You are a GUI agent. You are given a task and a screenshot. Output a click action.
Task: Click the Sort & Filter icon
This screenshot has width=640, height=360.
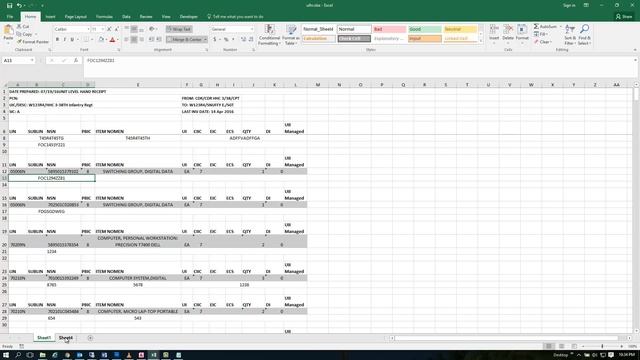(x=570, y=29)
